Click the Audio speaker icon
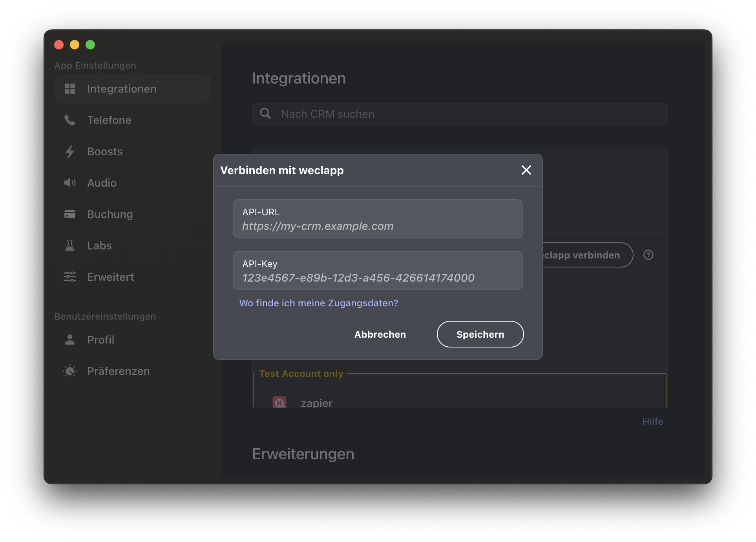The width and height of the screenshot is (756, 542). pos(70,183)
